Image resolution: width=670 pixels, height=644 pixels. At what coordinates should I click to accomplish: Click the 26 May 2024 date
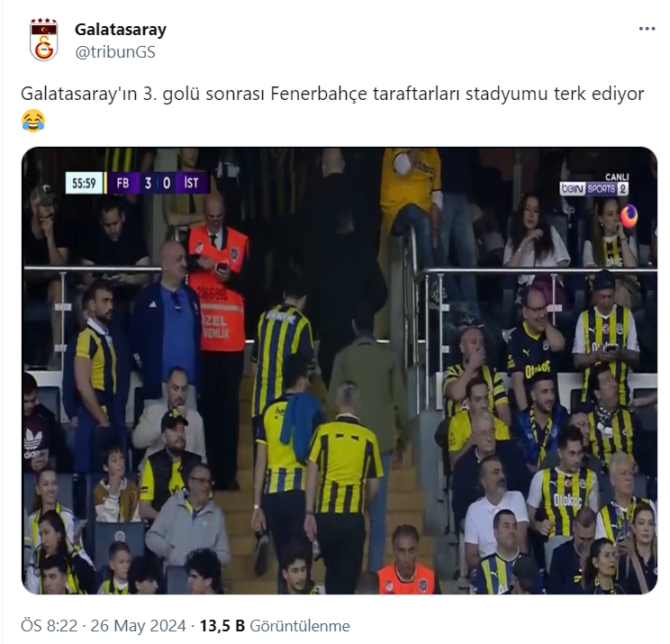(138, 626)
